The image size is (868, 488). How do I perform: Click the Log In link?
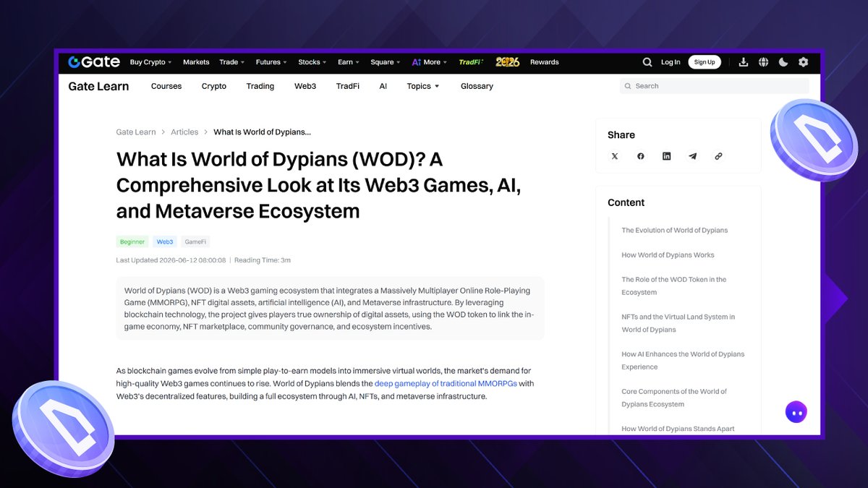click(671, 62)
